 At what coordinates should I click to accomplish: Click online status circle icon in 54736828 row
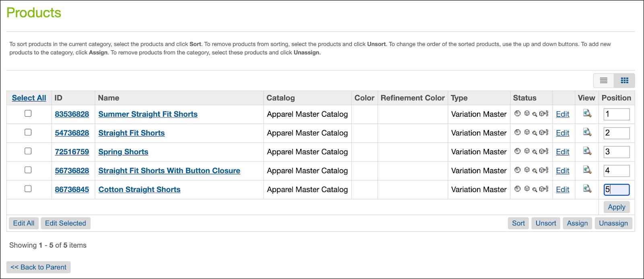point(518,132)
